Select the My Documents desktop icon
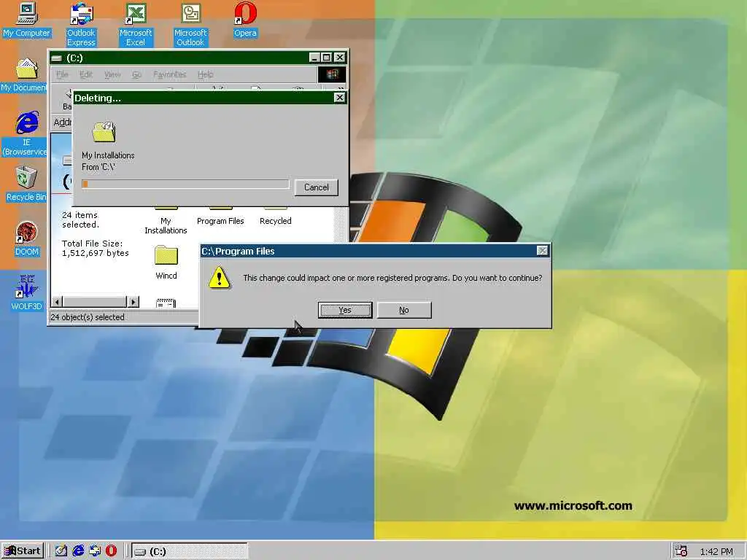This screenshot has width=747, height=560. (24, 75)
